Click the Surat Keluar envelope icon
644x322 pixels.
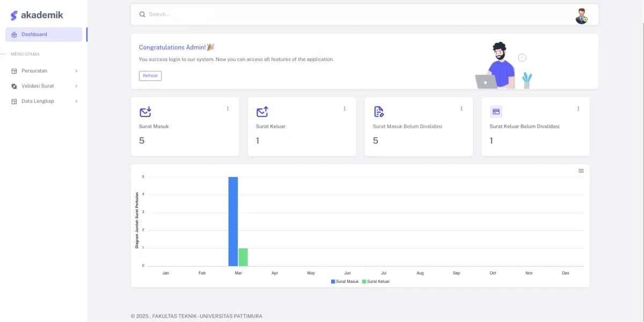(x=262, y=112)
